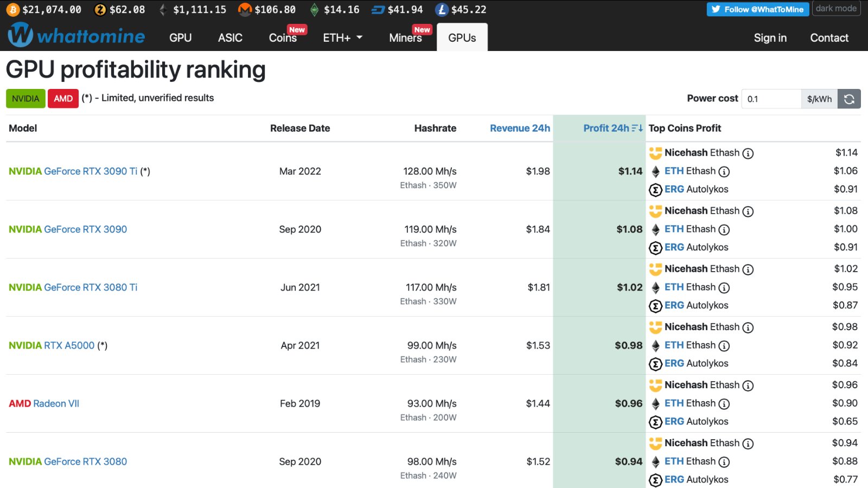Click the Release Date column header
The image size is (868, 488).
tap(300, 129)
